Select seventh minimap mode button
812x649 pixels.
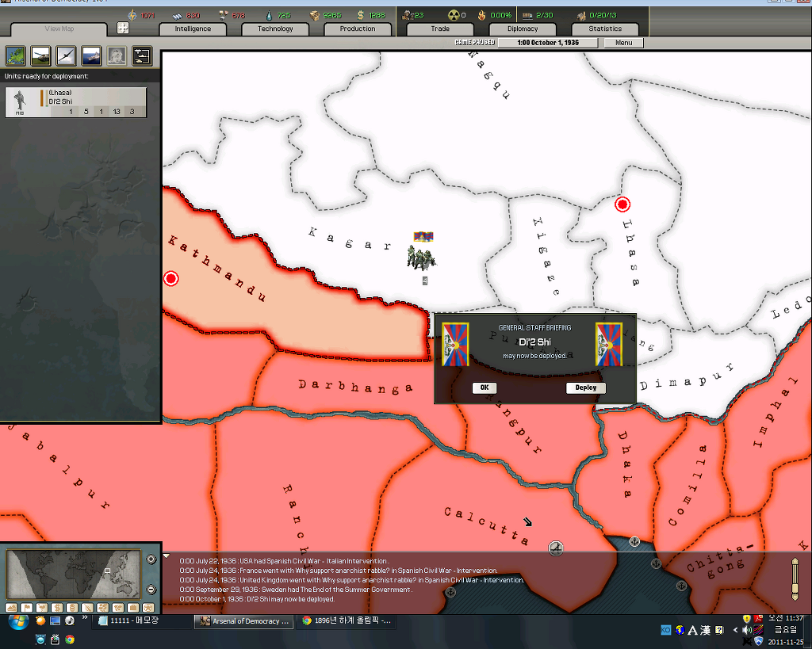(x=102, y=608)
